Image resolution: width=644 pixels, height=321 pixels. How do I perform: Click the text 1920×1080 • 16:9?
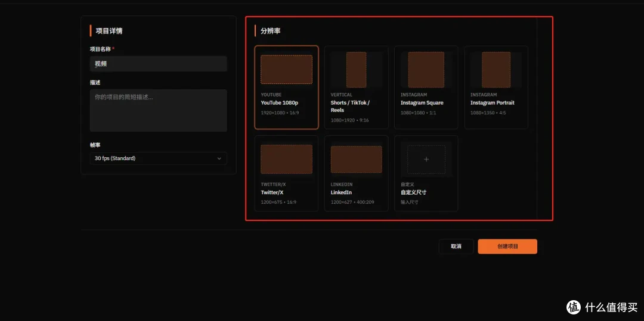coord(280,113)
